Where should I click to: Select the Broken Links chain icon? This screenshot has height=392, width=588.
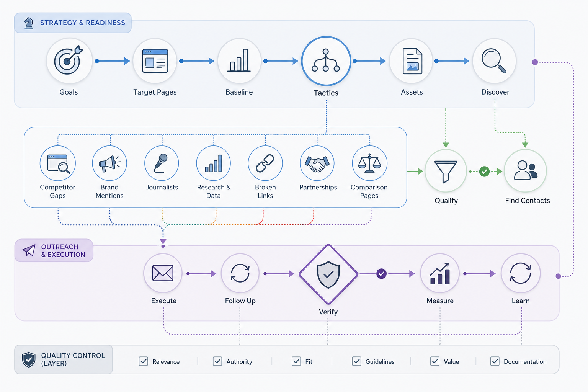(x=265, y=163)
